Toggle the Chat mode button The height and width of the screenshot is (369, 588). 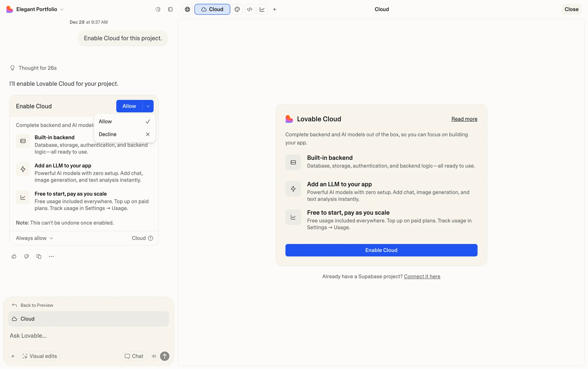pyautogui.click(x=134, y=356)
